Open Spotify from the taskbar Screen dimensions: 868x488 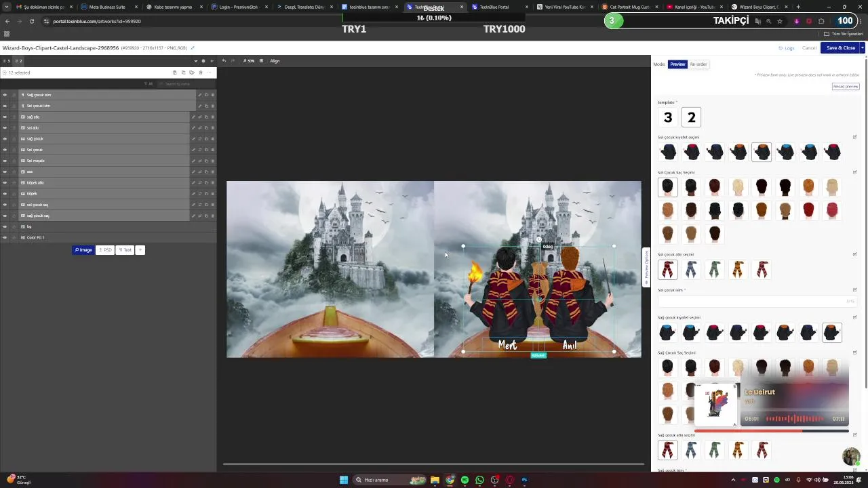465,480
